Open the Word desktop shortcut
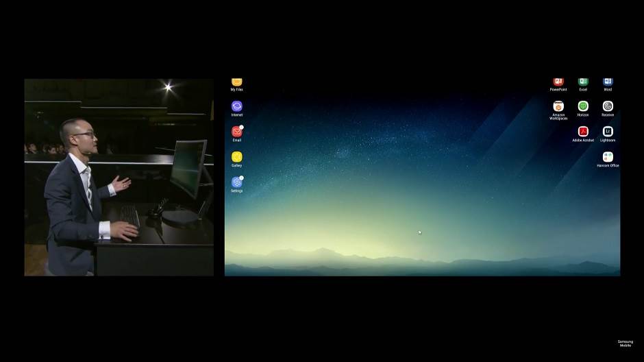The image size is (644, 362). click(x=608, y=83)
